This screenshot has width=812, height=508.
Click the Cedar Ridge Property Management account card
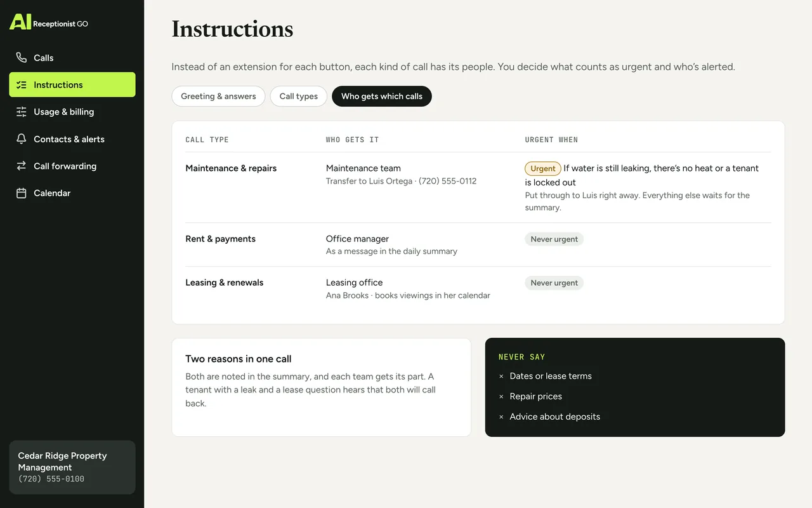(x=72, y=467)
